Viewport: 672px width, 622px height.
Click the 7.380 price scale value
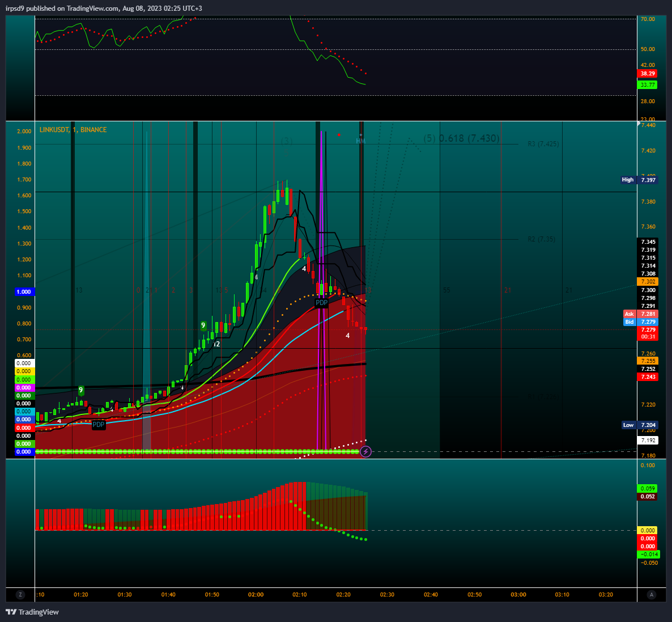click(648, 202)
